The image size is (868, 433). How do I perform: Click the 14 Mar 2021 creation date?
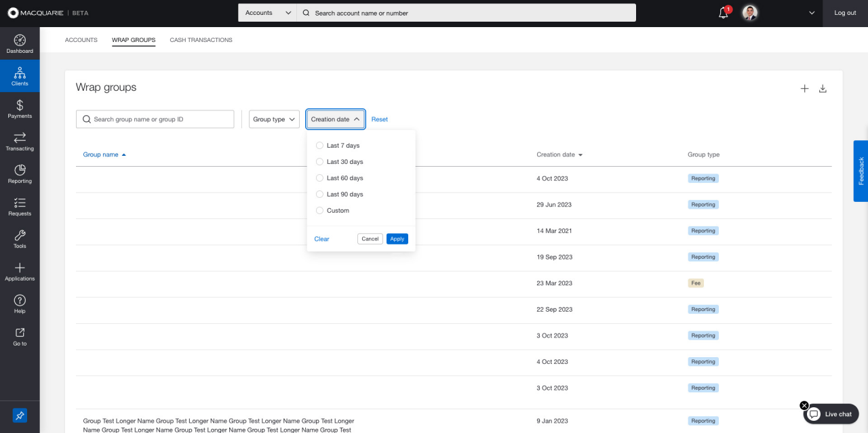pyautogui.click(x=554, y=231)
